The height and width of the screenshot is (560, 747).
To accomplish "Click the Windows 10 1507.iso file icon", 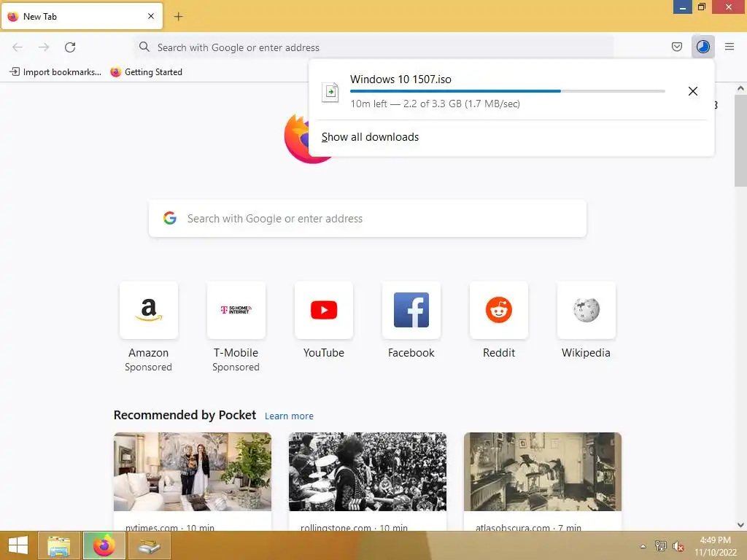I will coord(330,91).
